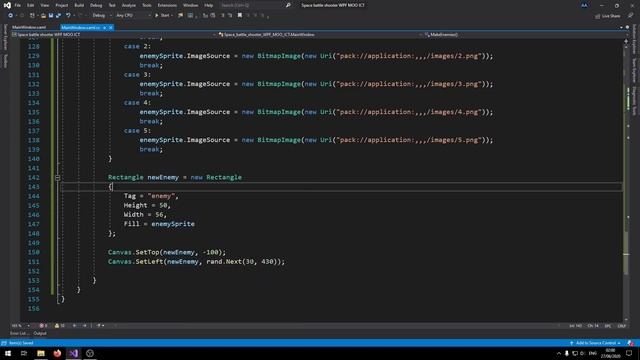Open the Debug menu
Screen dimensions: 640x360
96,5
